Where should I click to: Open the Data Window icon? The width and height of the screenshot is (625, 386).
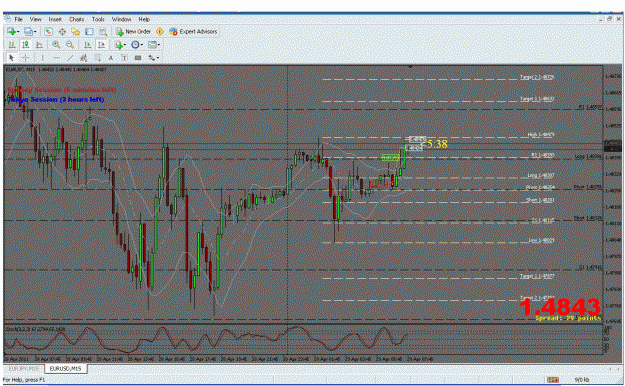click(x=62, y=32)
